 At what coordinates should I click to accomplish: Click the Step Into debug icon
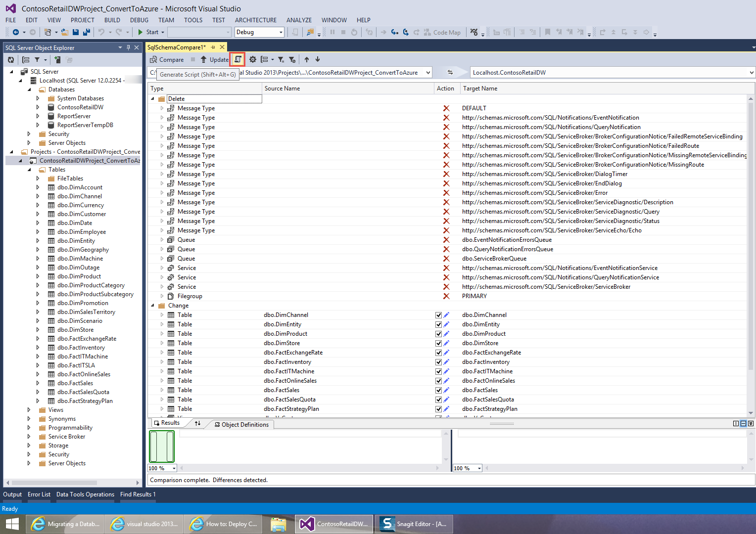click(x=394, y=32)
